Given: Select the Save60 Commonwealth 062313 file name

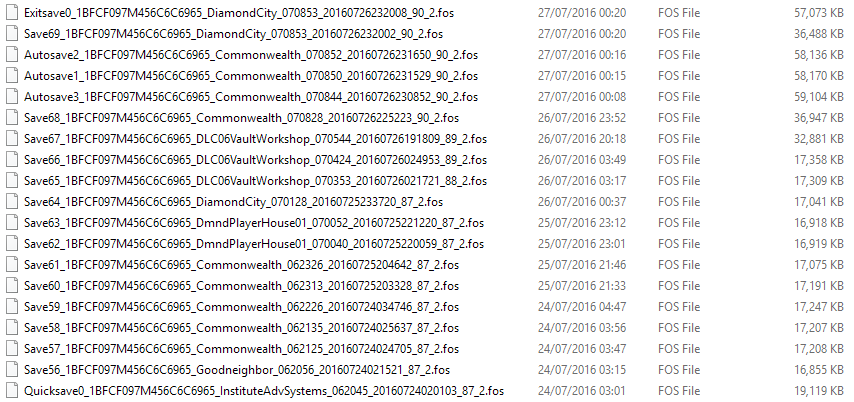Looking at the screenshot, I should 241,285.
